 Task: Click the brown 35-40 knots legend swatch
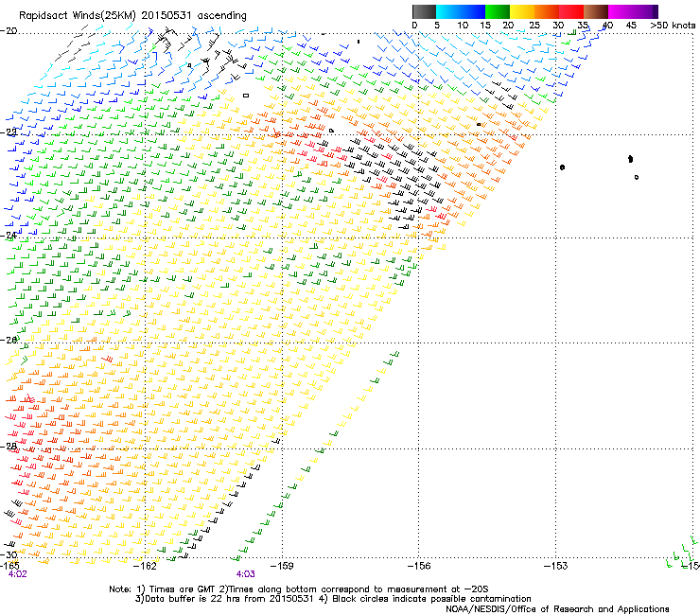coord(596,11)
